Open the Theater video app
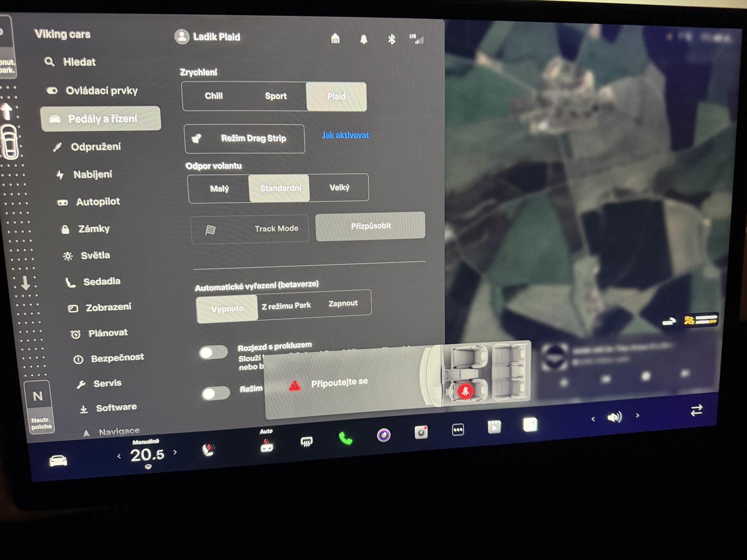This screenshot has height=560, width=747. pos(494,427)
